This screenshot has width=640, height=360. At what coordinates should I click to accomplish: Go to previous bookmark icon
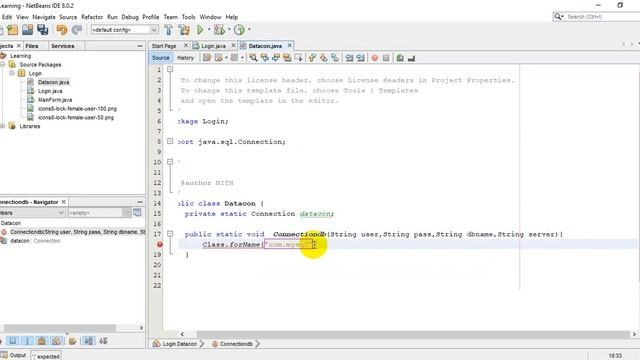(x=313, y=58)
